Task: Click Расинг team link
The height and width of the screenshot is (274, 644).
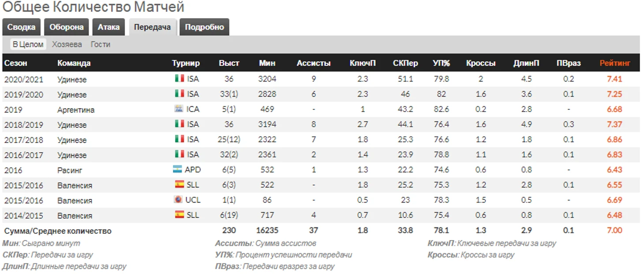Action: tap(70, 170)
